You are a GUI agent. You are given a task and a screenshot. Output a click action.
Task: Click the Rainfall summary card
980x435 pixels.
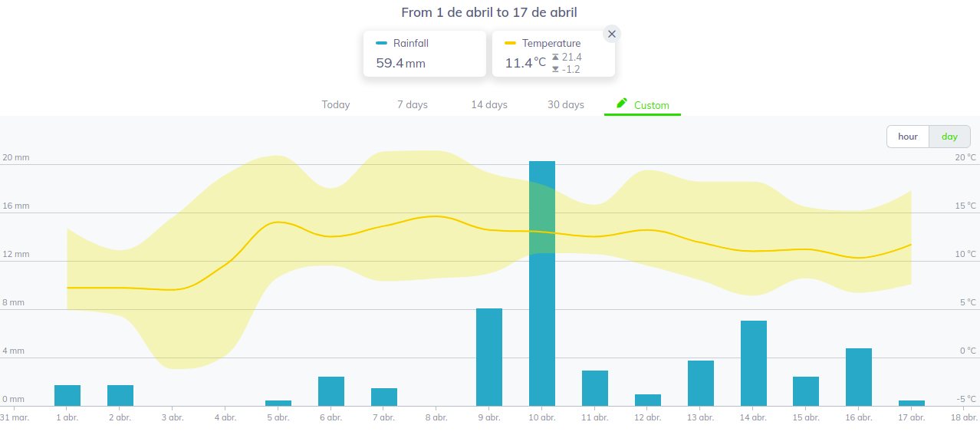[425, 54]
